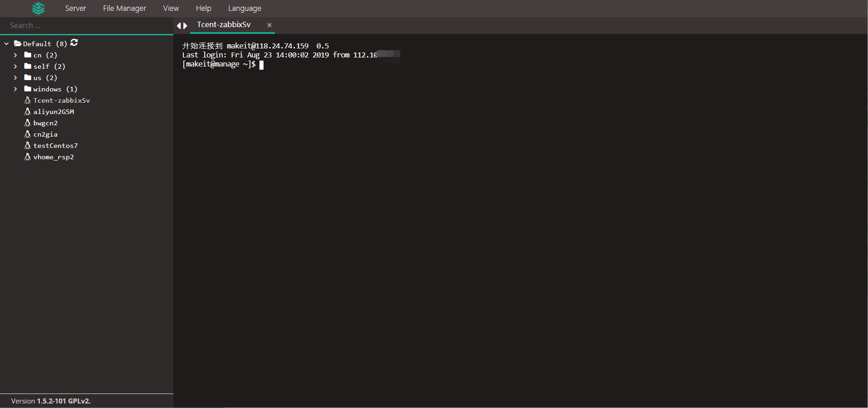
Task: Click the Linux icon next to aliyun2G5M
Action: 28,111
